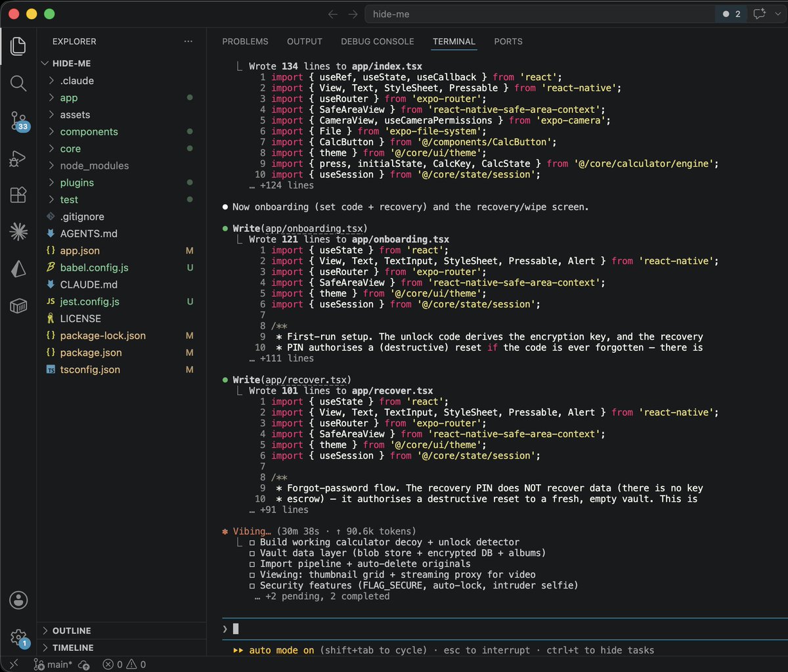
Task: Expand the test folder
Action: (x=121, y=200)
